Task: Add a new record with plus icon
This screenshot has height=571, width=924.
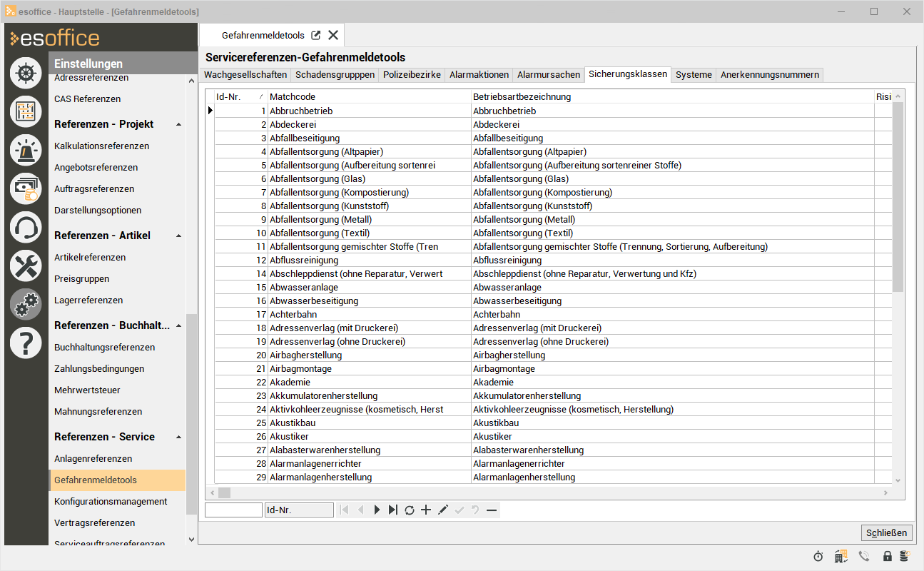Action: coord(426,510)
